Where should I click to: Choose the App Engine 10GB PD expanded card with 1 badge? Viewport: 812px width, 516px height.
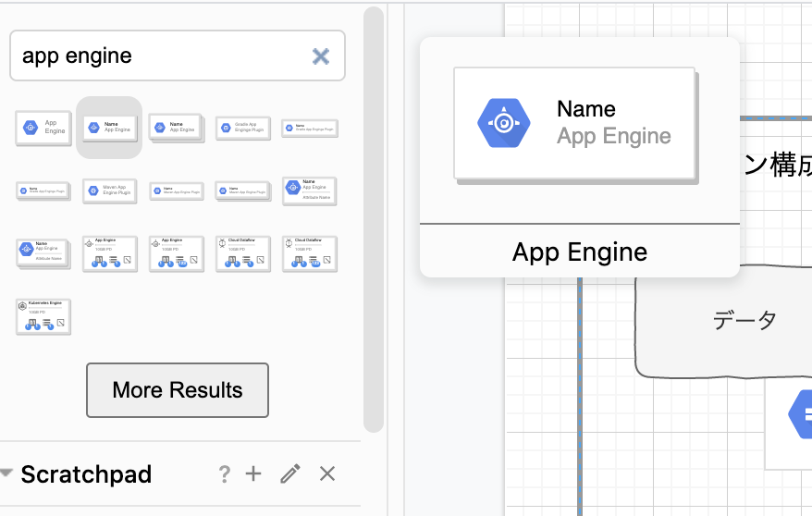[x=110, y=254]
